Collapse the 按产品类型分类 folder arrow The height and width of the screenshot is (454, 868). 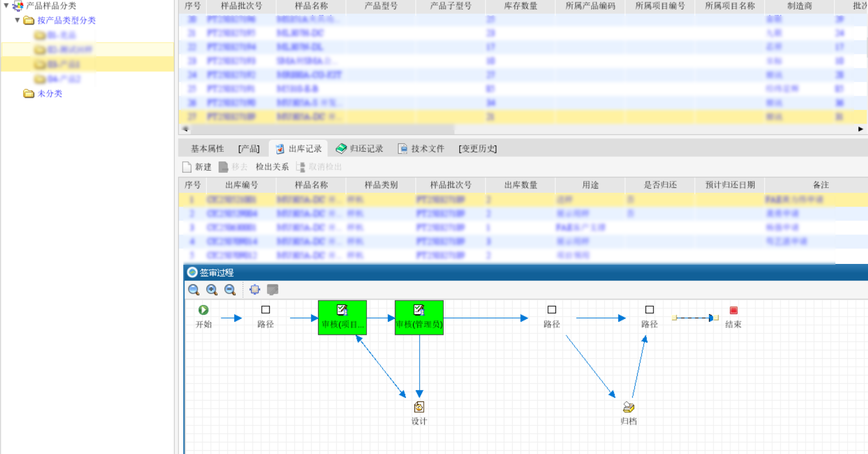[17, 20]
